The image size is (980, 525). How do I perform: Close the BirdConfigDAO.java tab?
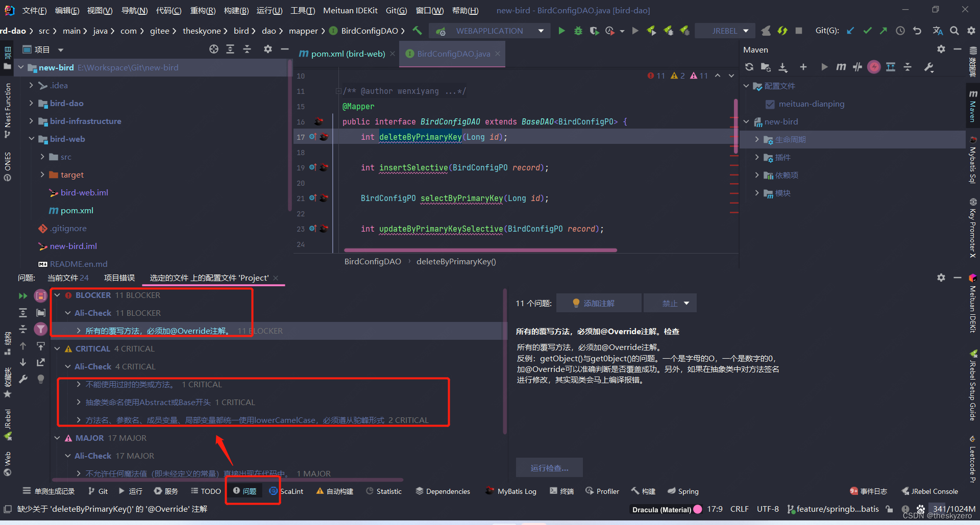498,54
